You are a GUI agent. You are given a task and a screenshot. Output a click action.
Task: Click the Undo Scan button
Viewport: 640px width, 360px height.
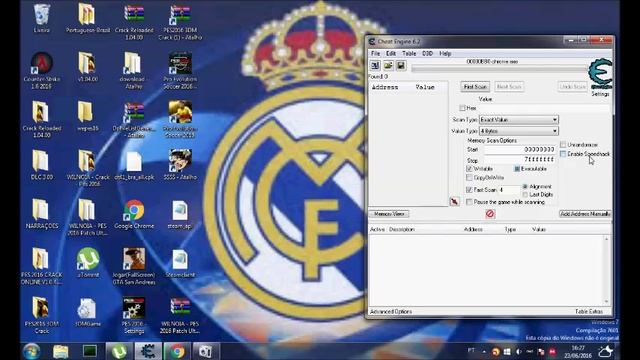572,87
